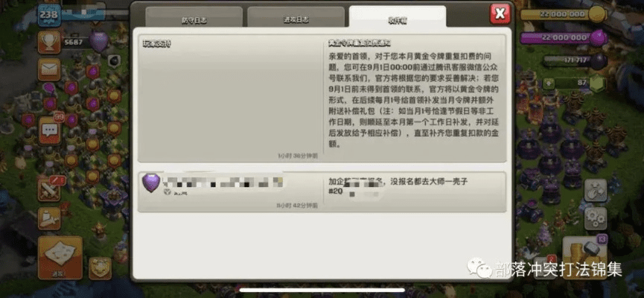644x298 pixels.
Task: Open the chat speech bubble icon
Action: coord(50,130)
